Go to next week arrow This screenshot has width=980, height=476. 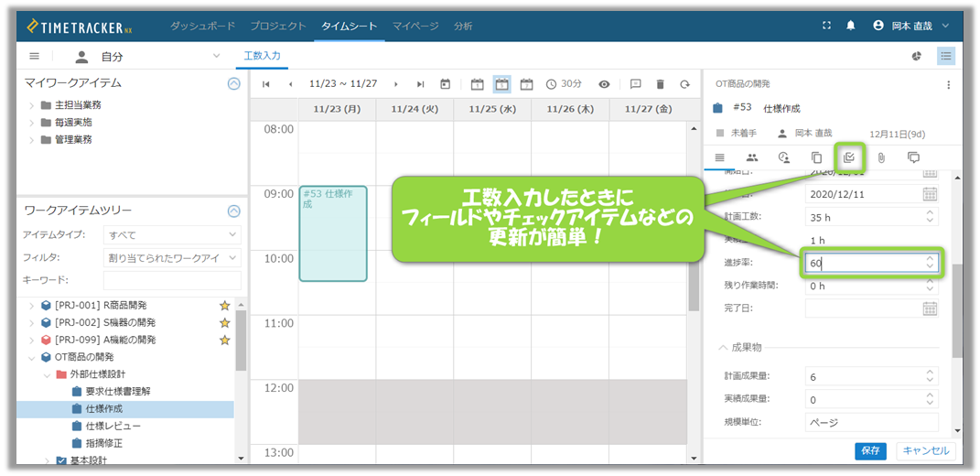coord(396,84)
